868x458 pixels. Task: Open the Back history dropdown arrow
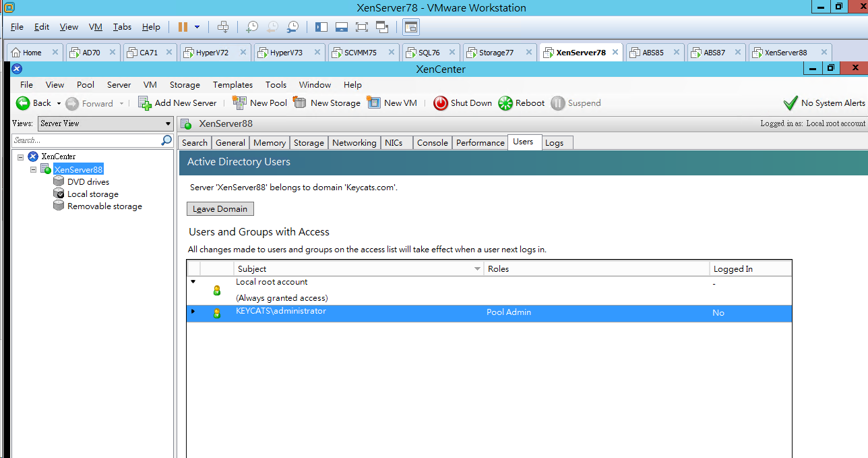point(59,103)
